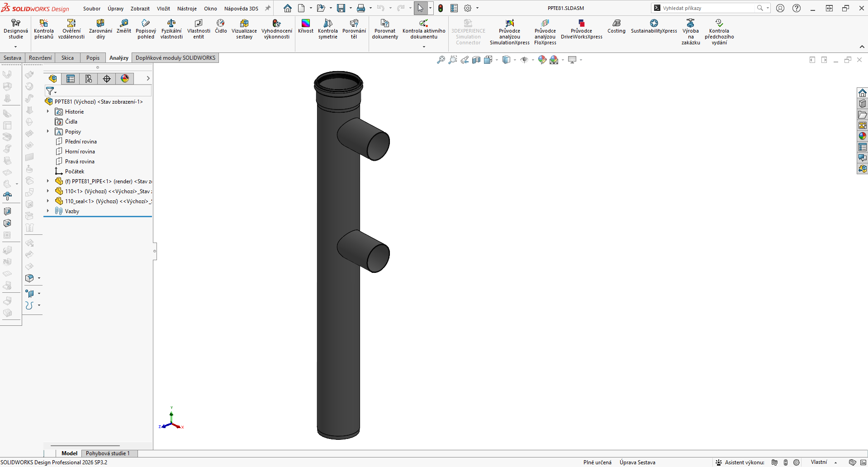
Task: Click the Home icon in title bar
Action: 288,8
